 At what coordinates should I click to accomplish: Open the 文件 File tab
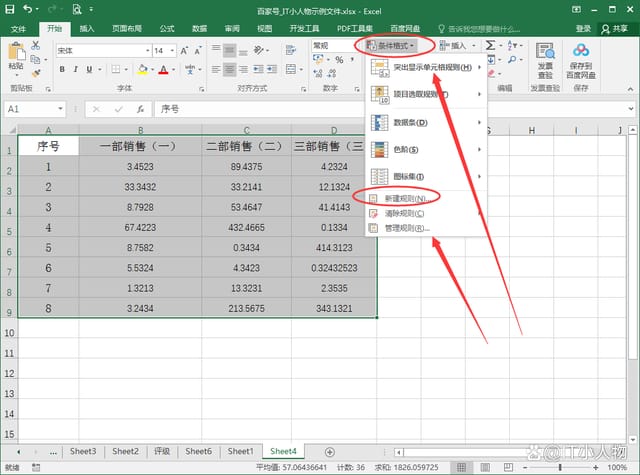click(18, 29)
